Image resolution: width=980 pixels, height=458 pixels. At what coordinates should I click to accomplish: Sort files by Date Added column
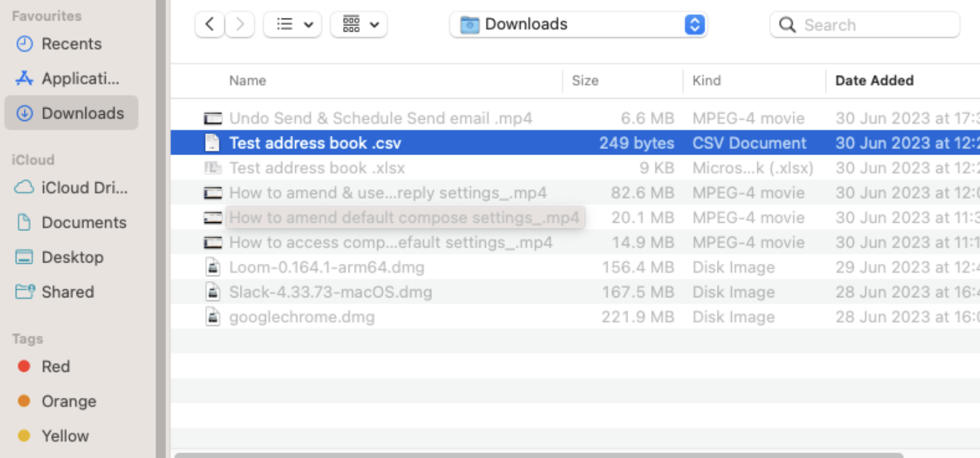pos(874,81)
